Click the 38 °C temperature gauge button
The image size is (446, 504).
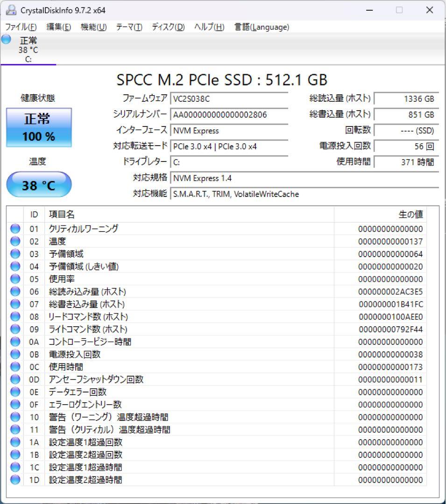click(39, 185)
